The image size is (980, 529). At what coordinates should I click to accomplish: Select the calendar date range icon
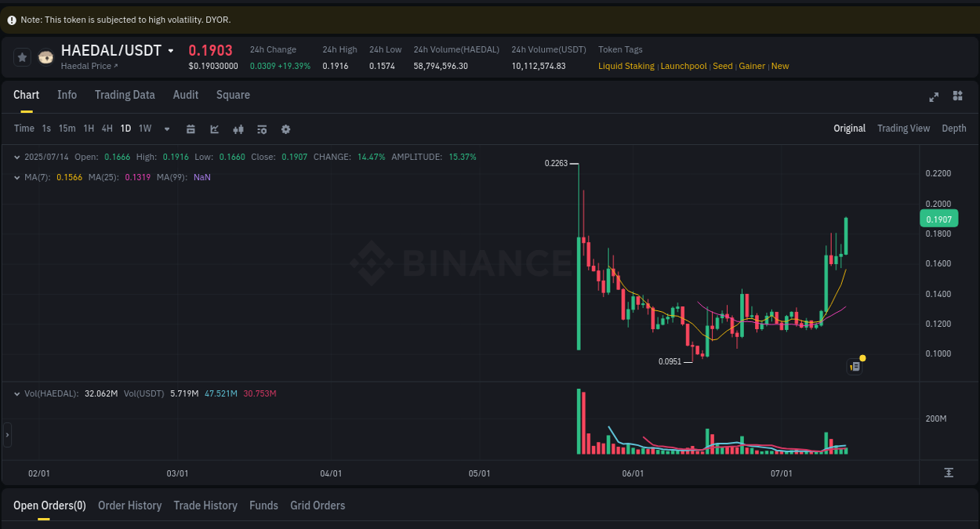191,129
